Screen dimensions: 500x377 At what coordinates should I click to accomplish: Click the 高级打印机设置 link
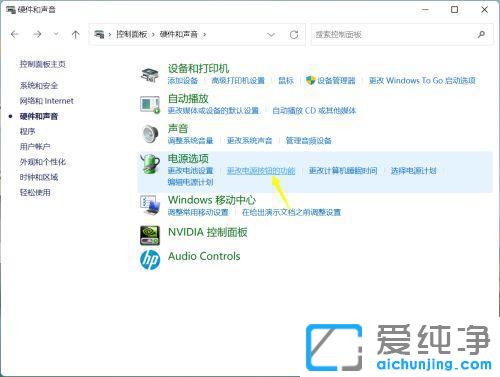pos(238,80)
